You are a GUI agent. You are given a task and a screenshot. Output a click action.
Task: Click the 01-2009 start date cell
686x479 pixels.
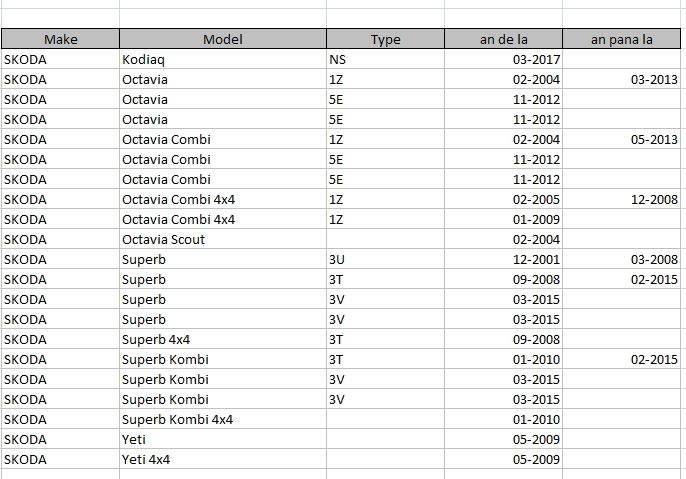pos(503,219)
